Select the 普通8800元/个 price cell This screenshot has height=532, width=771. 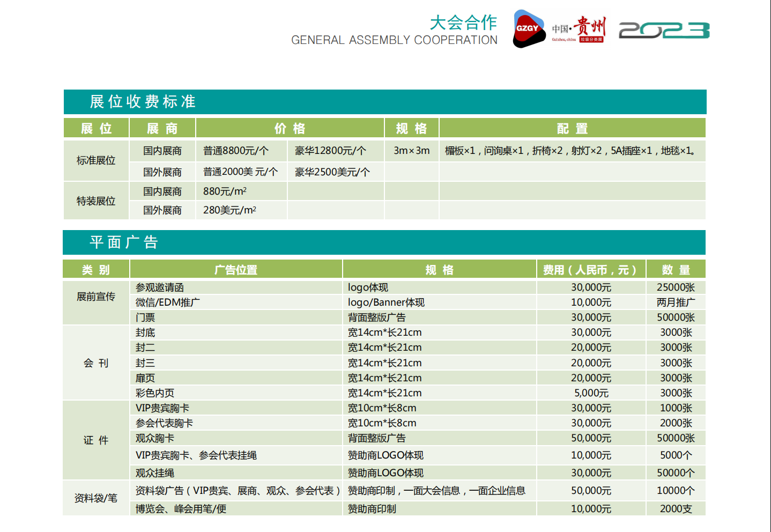(x=236, y=151)
